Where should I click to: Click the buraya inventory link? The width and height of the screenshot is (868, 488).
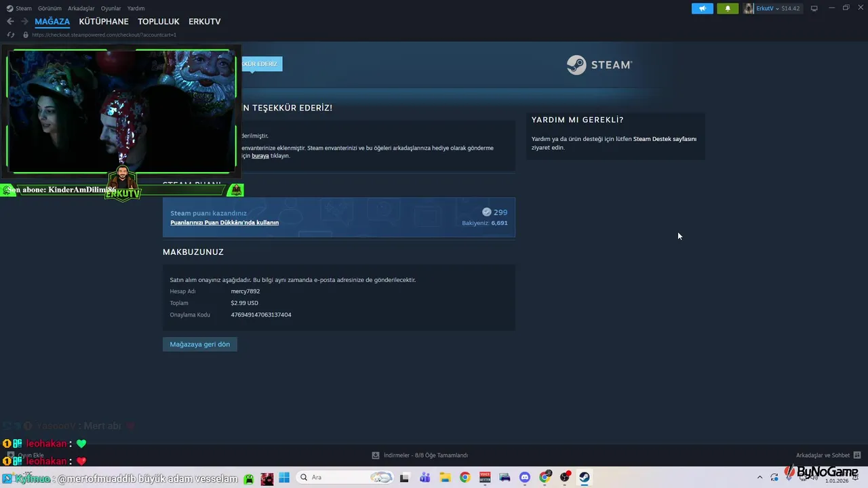pyautogui.click(x=260, y=156)
